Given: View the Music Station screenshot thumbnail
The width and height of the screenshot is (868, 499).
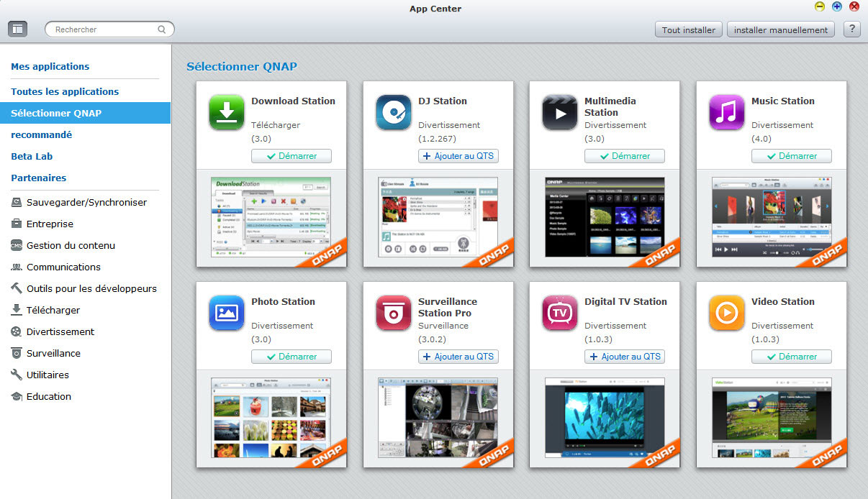Looking at the screenshot, I should [772, 217].
